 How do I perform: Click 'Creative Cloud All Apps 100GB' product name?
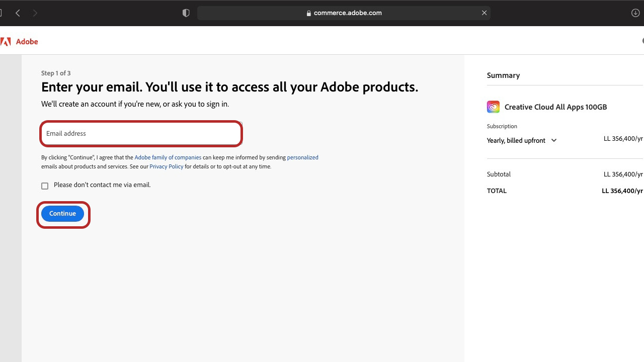(x=556, y=107)
